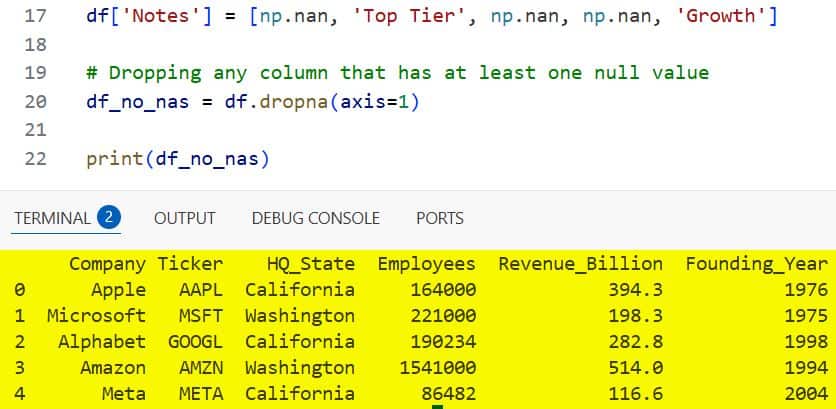Click the Employees column header
The image size is (836, 409).
coord(427,264)
